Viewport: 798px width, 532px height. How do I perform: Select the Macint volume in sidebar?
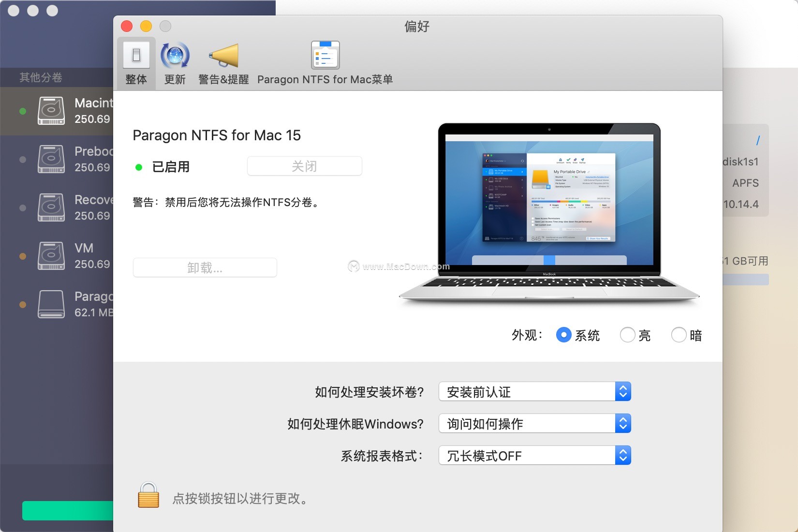click(x=57, y=111)
